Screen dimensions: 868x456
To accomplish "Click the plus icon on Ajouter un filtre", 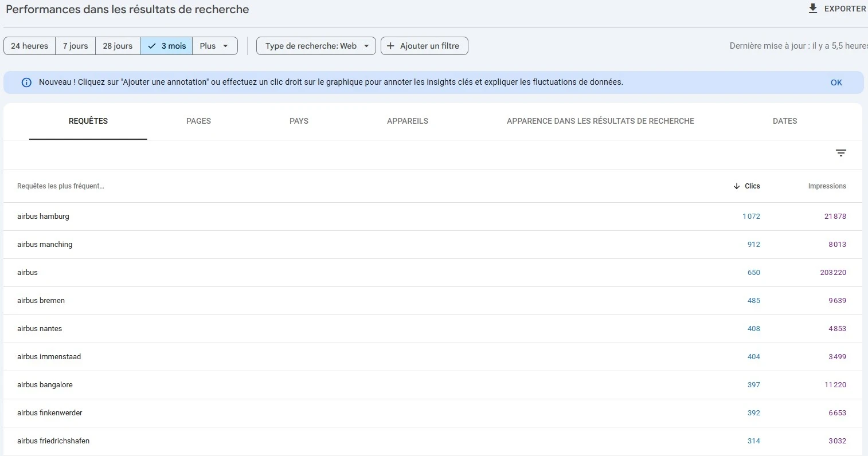I will pyautogui.click(x=390, y=45).
